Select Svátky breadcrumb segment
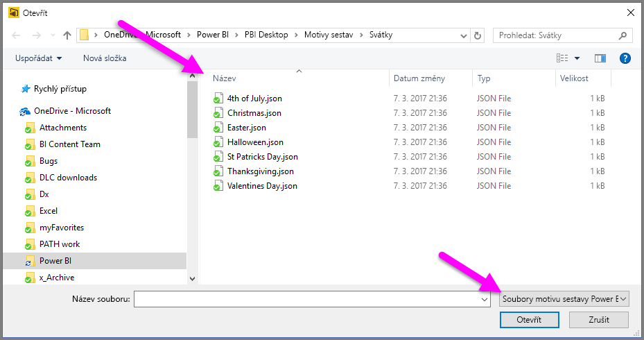 [381, 35]
